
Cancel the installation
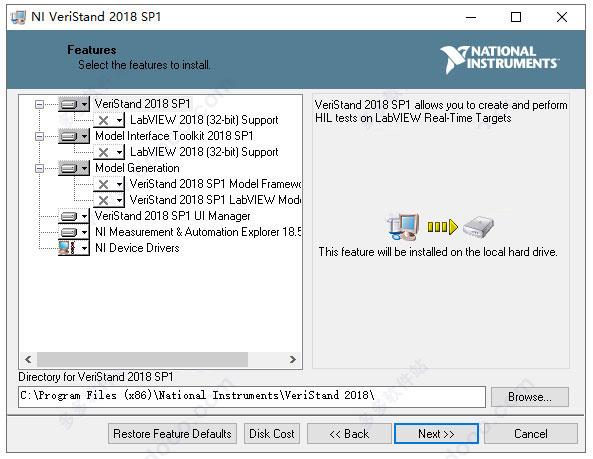531,434
